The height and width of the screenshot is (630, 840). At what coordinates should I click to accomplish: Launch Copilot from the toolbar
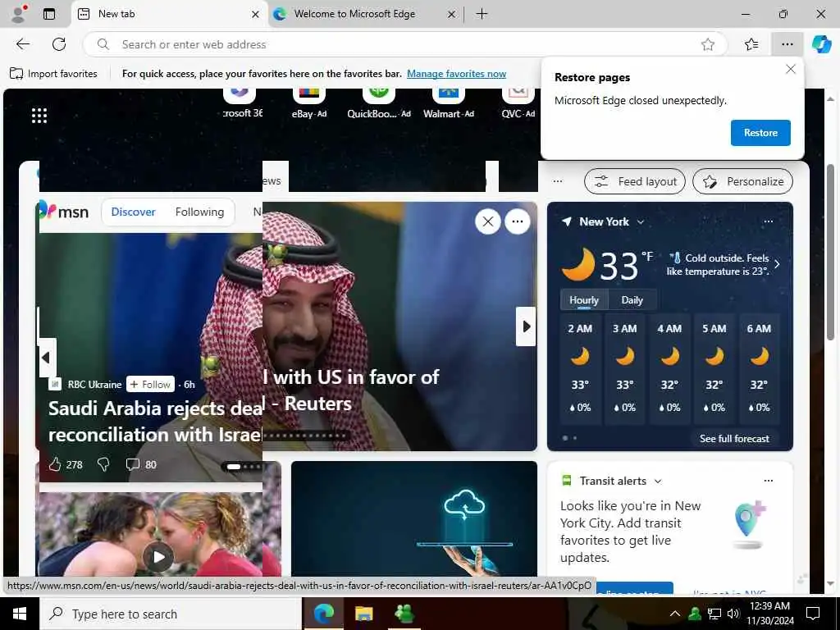click(x=821, y=44)
